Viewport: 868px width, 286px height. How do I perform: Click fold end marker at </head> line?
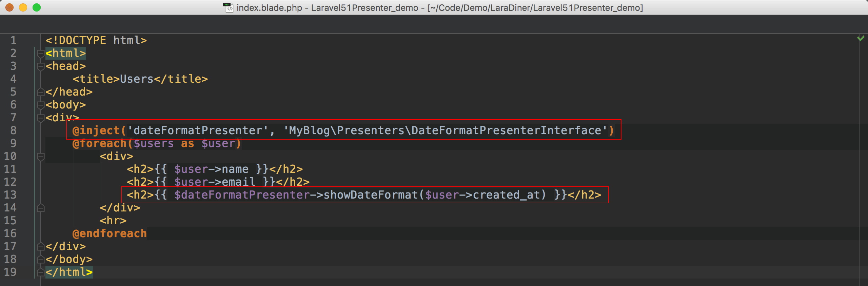pyautogui.click(x=41, y=92)
